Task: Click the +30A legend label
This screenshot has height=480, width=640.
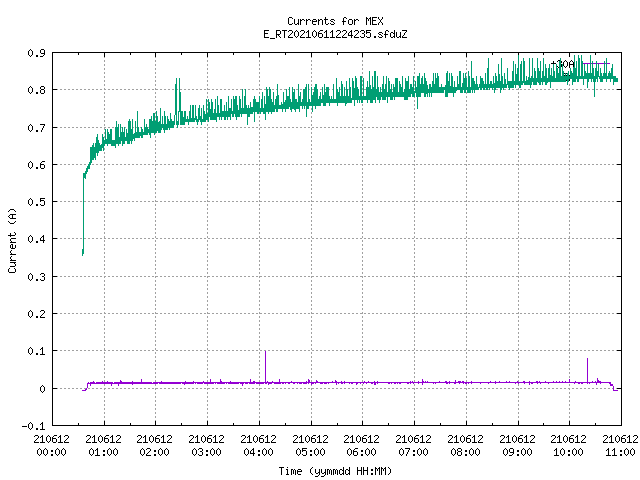Action: (562, 64)
